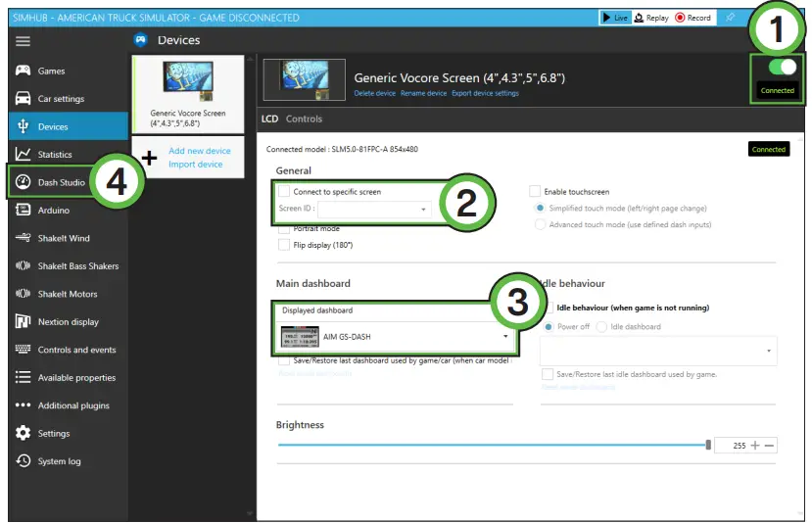Open the Screen ID dropdown
This screenshot has width=812, height=523.
point(374,209)
